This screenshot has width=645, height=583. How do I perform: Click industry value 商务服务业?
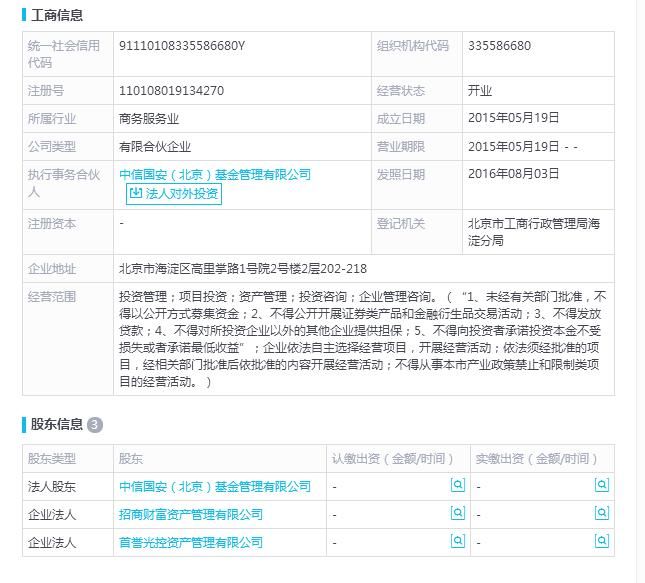(x=149, y=119)
